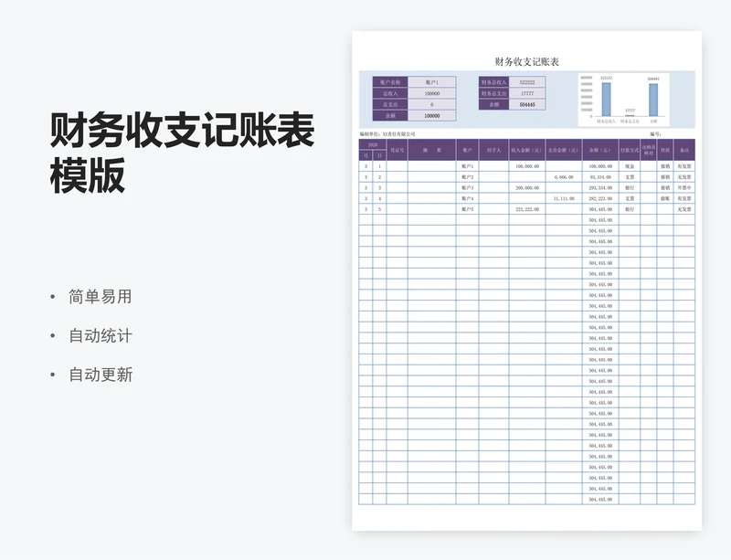The height and width of the screenshot is (560, 731).
Task: Select the 293,334.00 balance cell
Action: pyautogui.click(x=600, y=188)
